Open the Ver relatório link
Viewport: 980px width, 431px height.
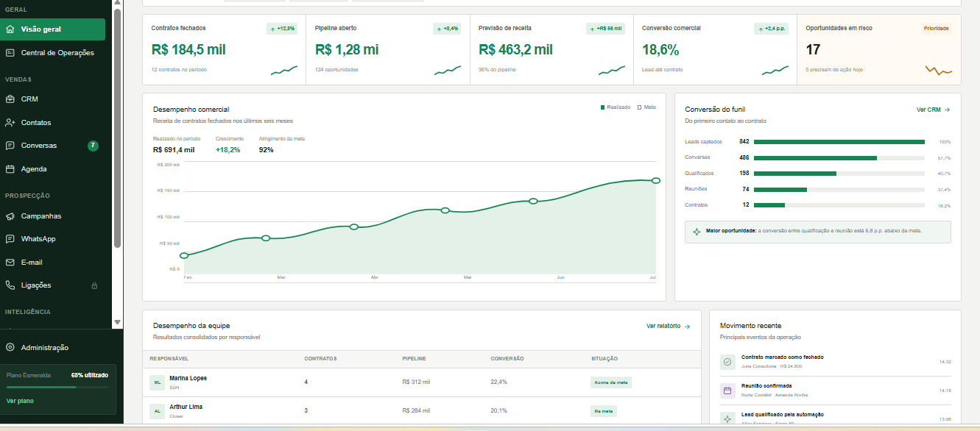668,326
